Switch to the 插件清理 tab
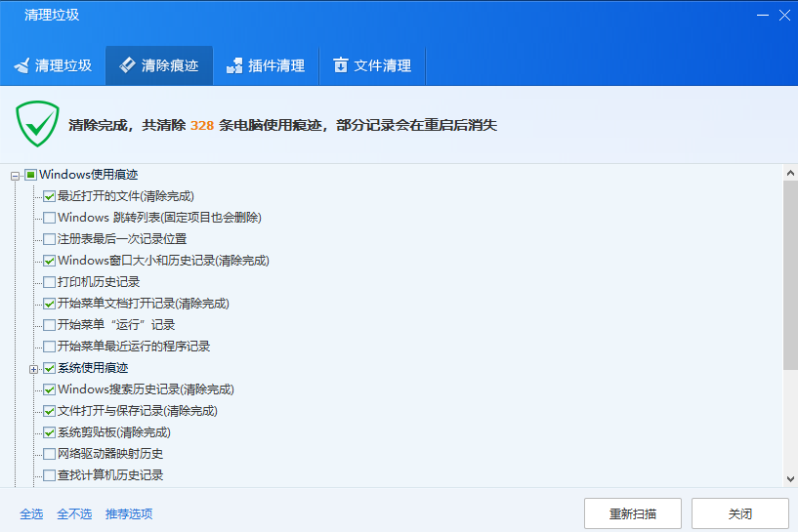The image size is (798, 532). coord(266,65)
